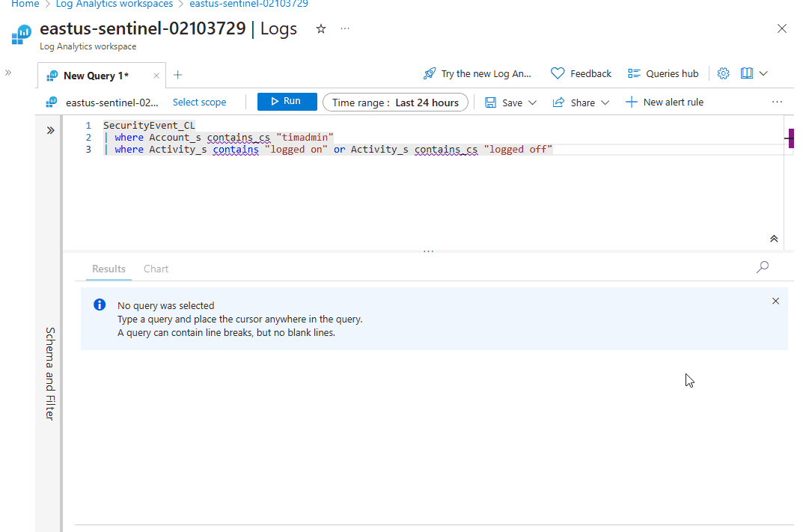
Task: Go to Log Analytics workspaces breadcrumb
Action: coord(114,4)
